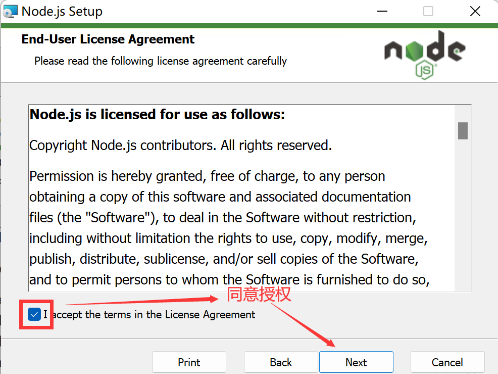Close the Node.js Setup window

[x=475, y=11]
